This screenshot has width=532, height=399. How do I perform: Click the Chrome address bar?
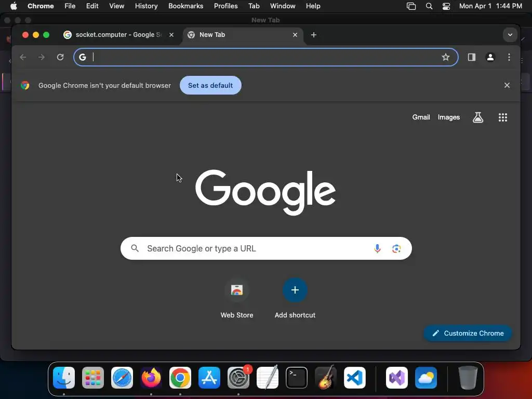pos(266,57)
